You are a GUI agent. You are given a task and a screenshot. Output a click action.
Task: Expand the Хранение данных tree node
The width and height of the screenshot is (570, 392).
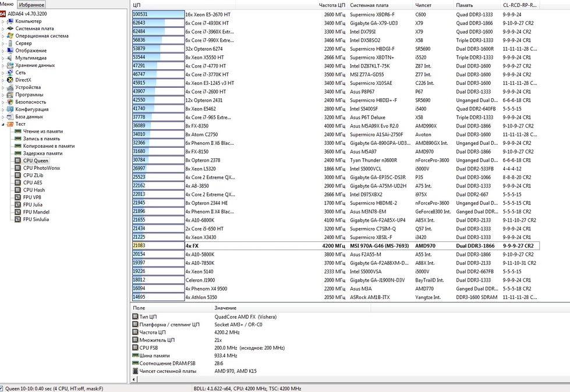3,65
